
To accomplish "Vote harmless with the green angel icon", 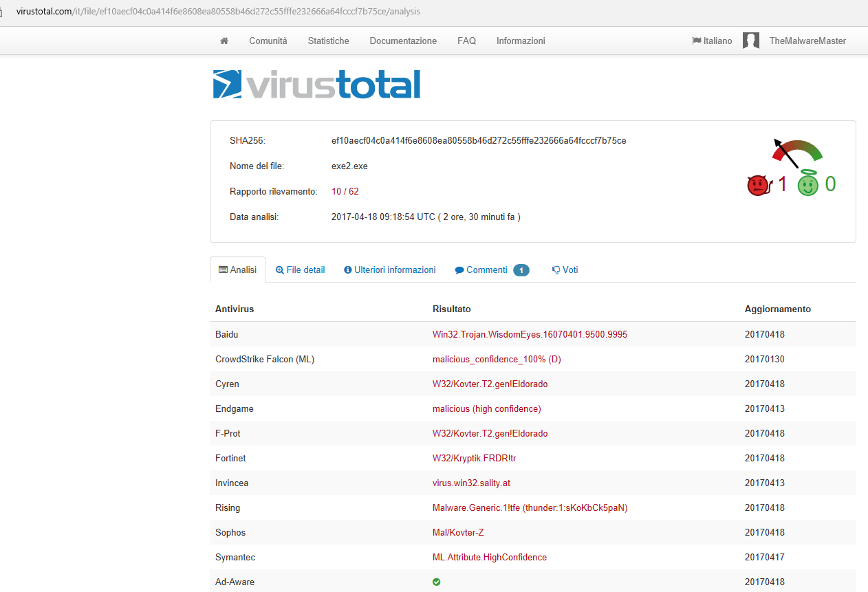I will click(x=808, y=184).
